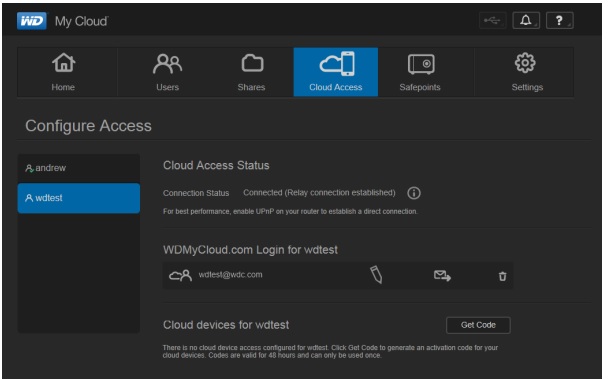Go to the Home tab

pos(67,72)
